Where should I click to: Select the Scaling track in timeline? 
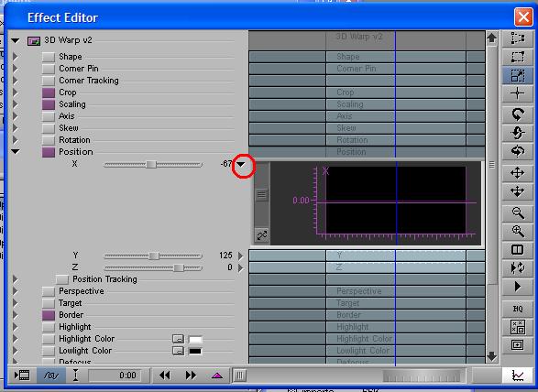click(x=367, y=104)
